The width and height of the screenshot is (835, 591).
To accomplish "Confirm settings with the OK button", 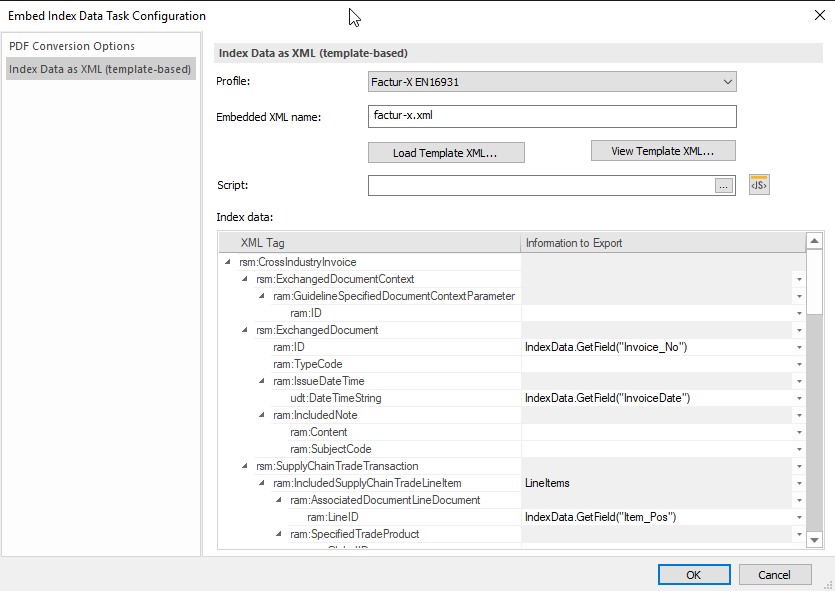I will (694, 574).
